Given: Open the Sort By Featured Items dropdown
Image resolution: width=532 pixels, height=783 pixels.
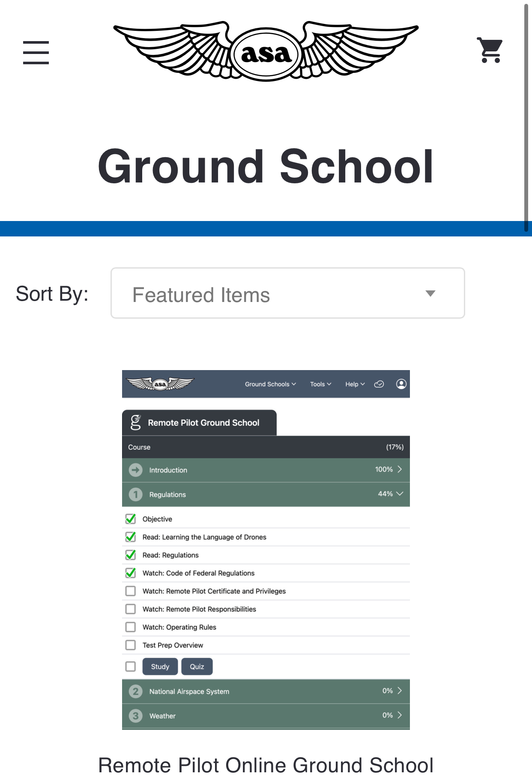Looking at the screenshot, I should click(x=287, y=293).
